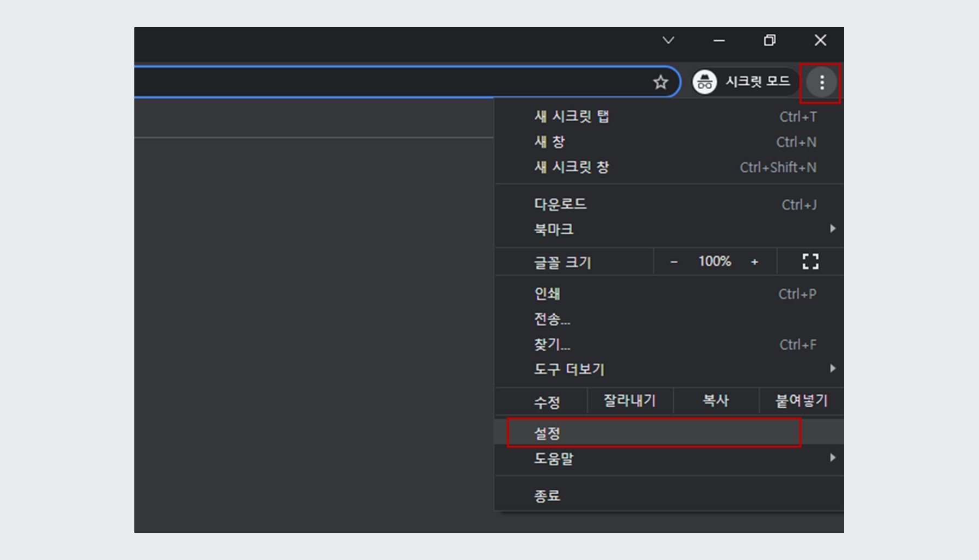The width and height of the screenshot is (979, 560).
Task: Bookmark this page via the star icon
Action: click(661, 82)
